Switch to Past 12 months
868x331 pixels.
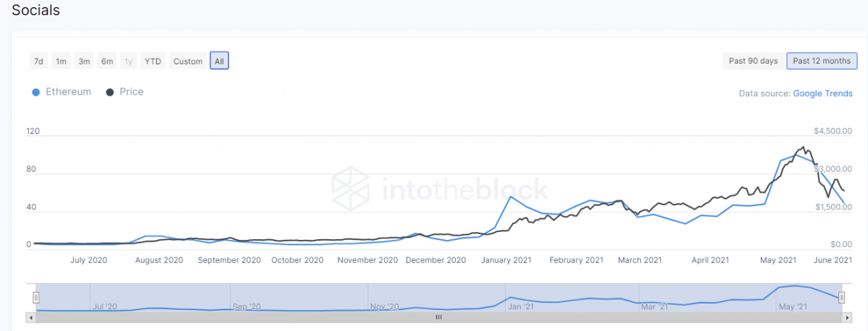(822, 61)
